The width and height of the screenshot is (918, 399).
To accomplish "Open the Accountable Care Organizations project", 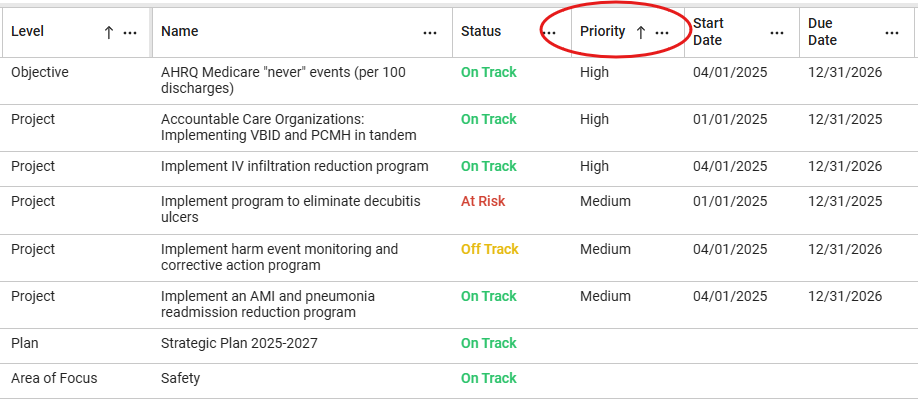I will click(x=289, y=128).
